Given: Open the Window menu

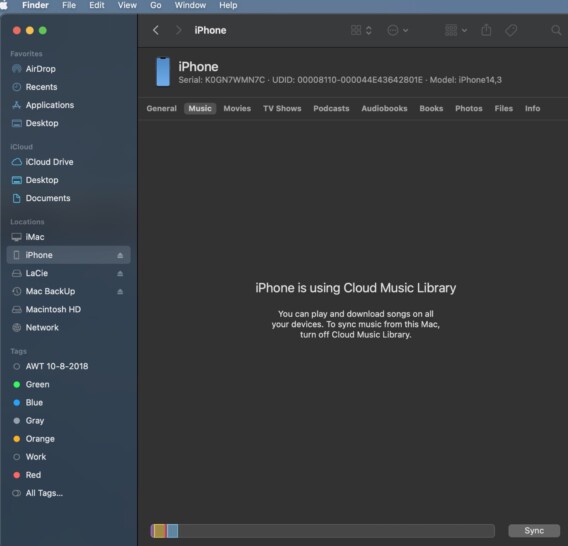Looking at the screenshot, I should point(190,5).
